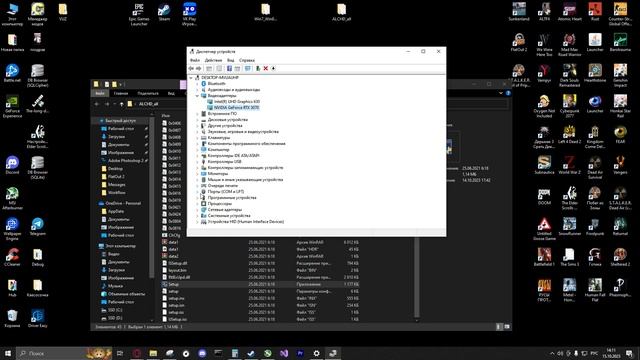Image resolution: width=640 pixels, height=360 pixels.
Task: Expand the Процессоры category
Action: pyautogui.click(x=197, y=204)
